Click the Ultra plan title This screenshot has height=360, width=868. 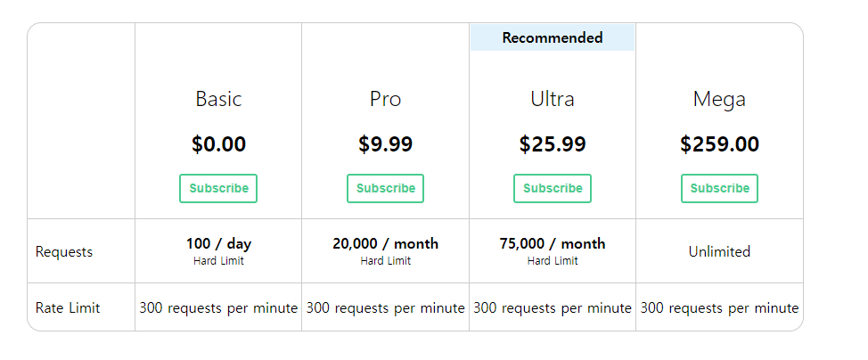[x=553, y=99]
